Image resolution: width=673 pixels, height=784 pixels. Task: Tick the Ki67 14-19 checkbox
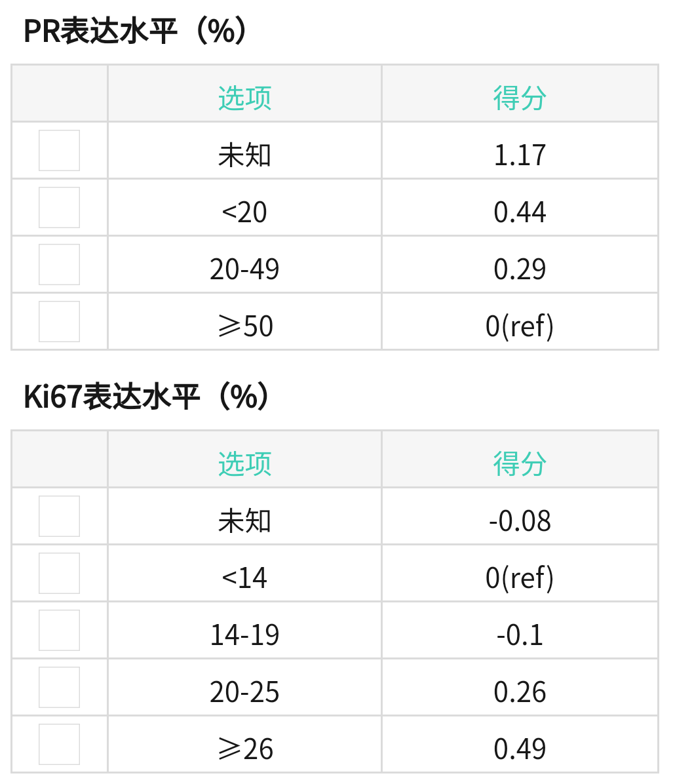coord(59,630)
